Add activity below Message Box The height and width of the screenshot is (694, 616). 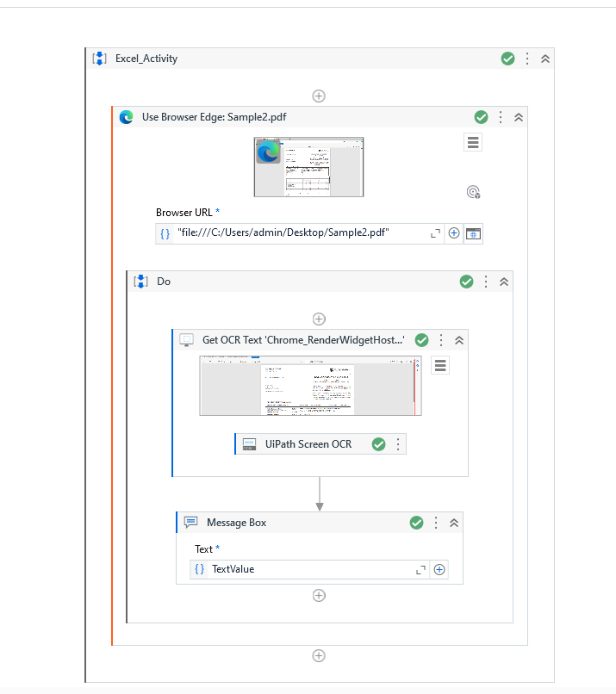(319, 595)
